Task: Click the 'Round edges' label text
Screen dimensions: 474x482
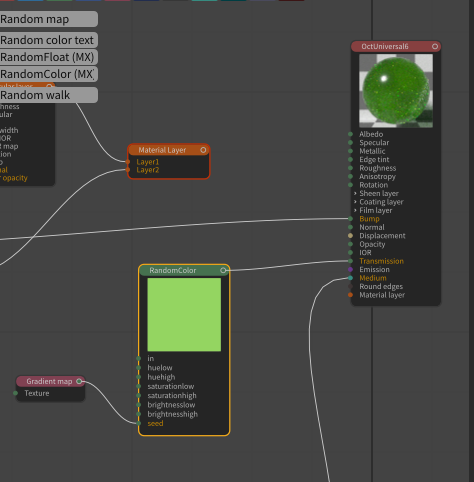Action: coord(381,286)
